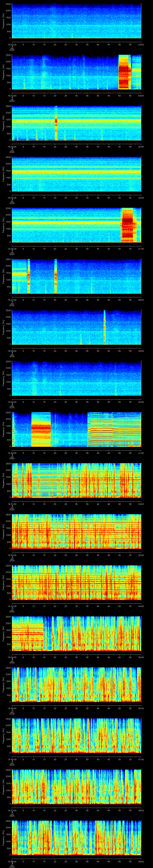Image resolution: width=153 pixels, height=868 pixels.
Task: Click the harmonic line region after 35 seconds in the 19:30:00 spectrogram
Action: (114, 429)
